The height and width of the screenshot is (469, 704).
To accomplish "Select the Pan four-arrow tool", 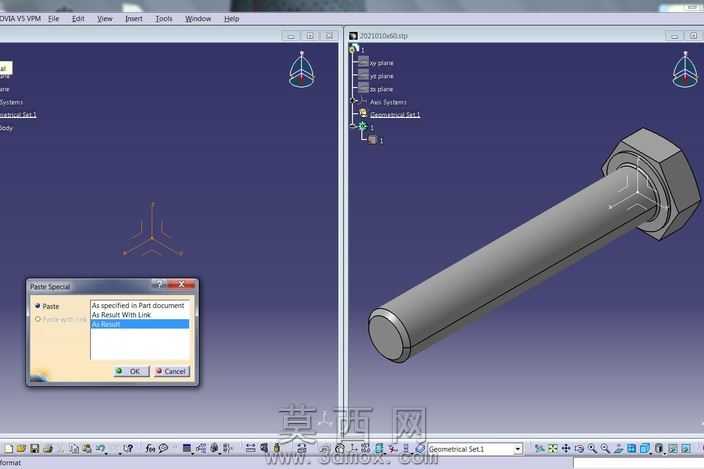I will coord(566,448).
